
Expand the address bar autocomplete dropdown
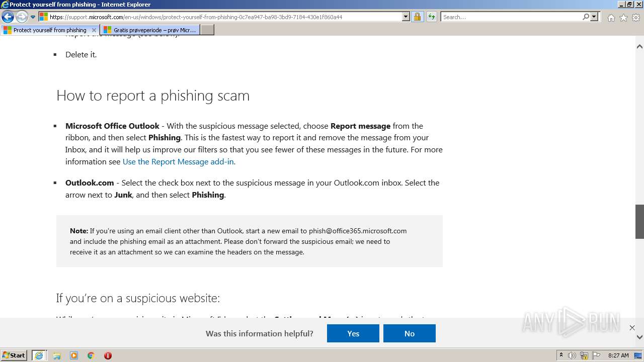pos(406,17)
